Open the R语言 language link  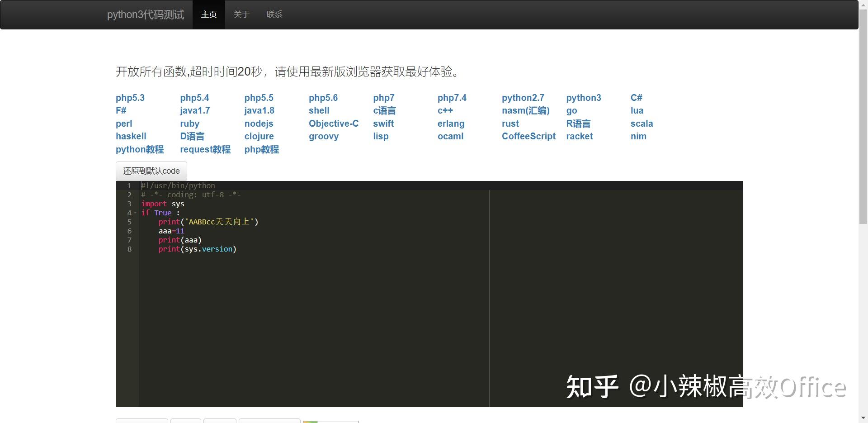(x=578, y=124)
